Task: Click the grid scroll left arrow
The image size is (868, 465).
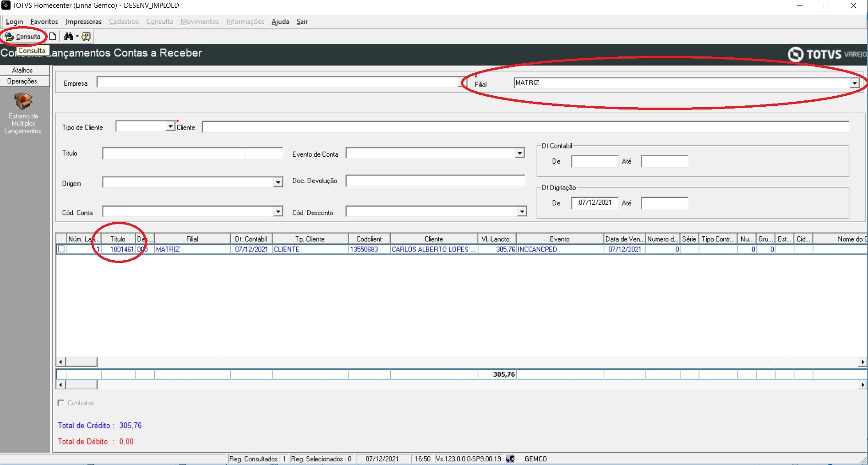Action: (x=60, y=362)
